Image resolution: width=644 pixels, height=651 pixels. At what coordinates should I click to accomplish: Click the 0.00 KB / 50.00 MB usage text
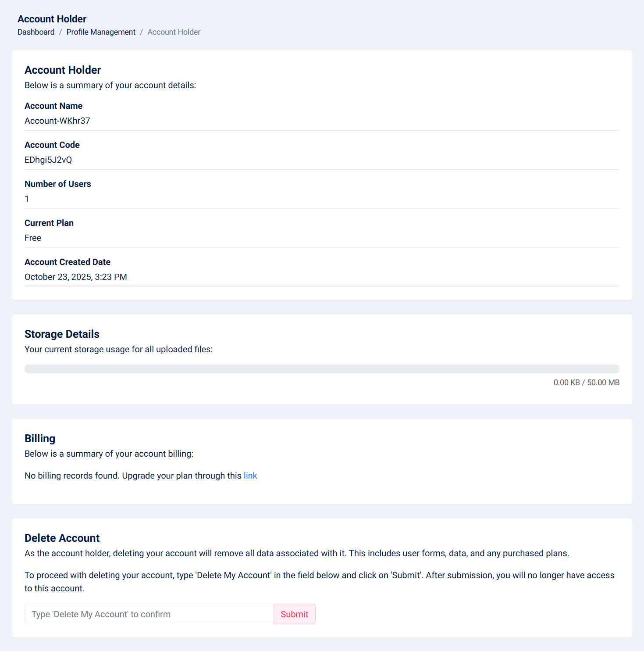586,383
